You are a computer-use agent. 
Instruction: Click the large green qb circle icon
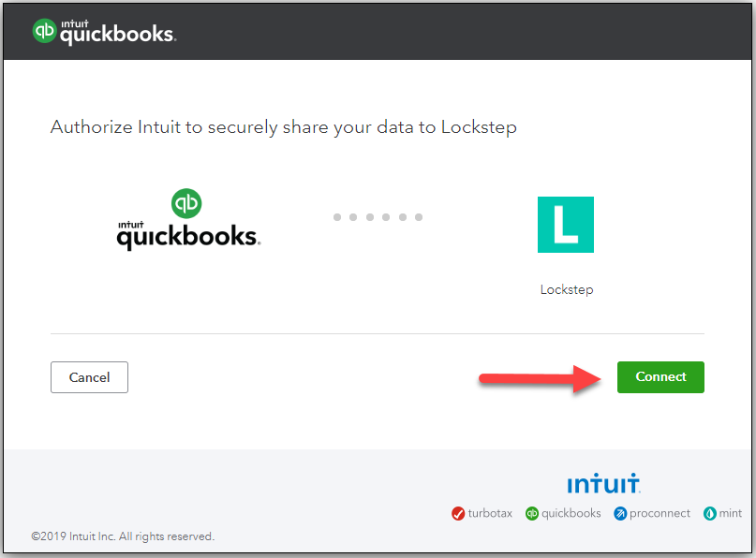click(187, 203)
